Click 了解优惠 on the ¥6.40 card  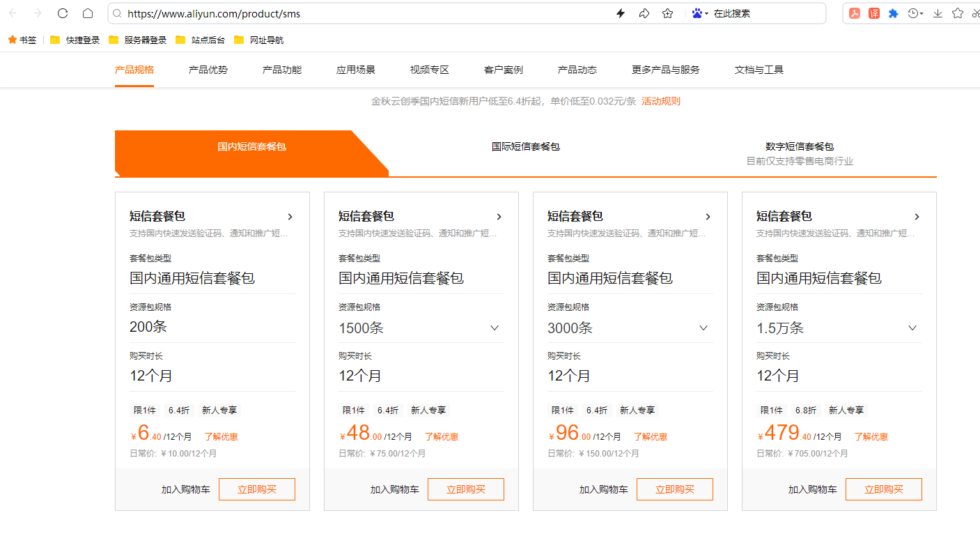click(221, 437)
